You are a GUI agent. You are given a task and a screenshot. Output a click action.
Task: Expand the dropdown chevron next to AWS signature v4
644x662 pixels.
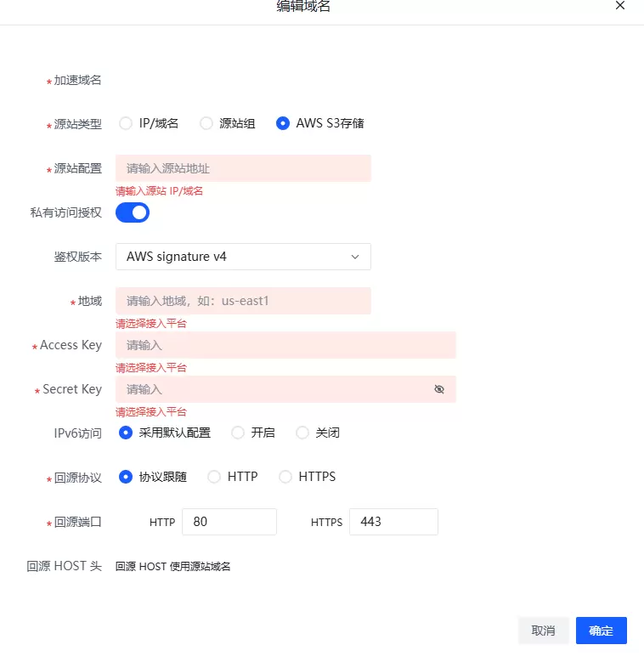355,257
